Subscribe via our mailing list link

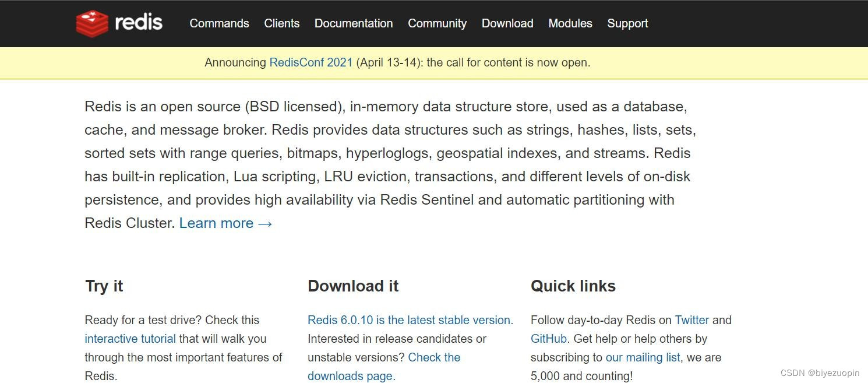pyautogui.click(x=643, y=357)
